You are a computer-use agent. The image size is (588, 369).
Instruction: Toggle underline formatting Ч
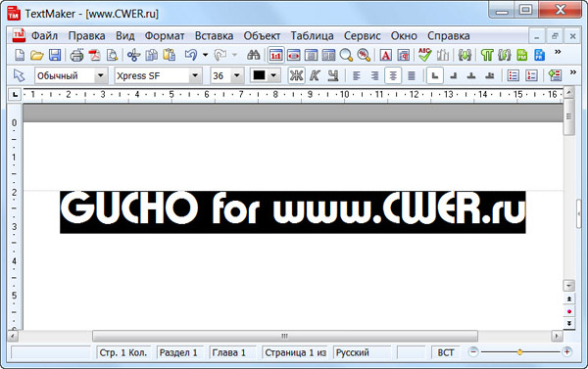click(332, 75)
